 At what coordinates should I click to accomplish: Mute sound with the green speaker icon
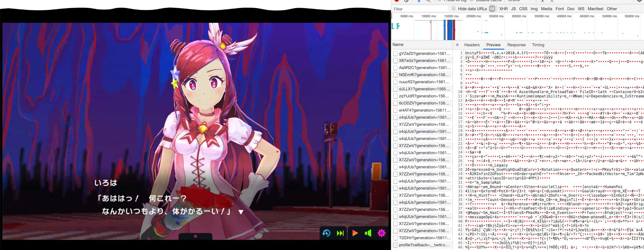(x=368, y=233)
